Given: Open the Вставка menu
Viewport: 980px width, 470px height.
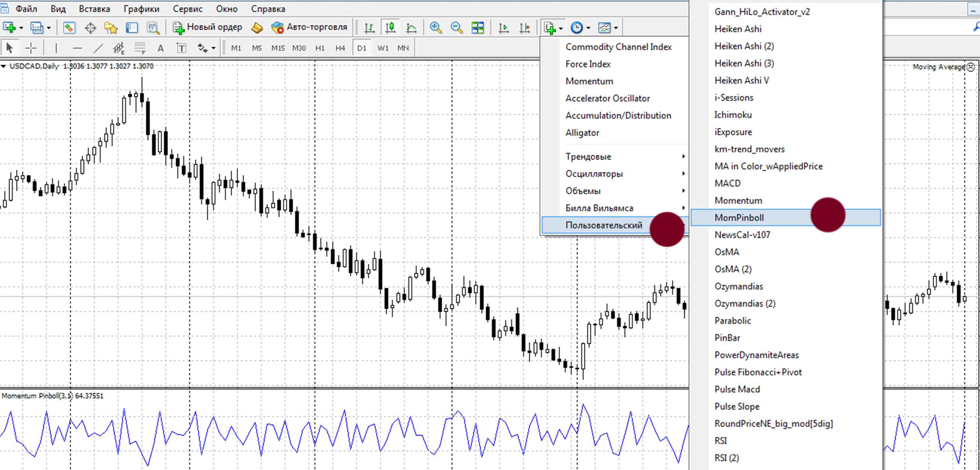Looking at the screenshot, I should click(x=94, y=9).
